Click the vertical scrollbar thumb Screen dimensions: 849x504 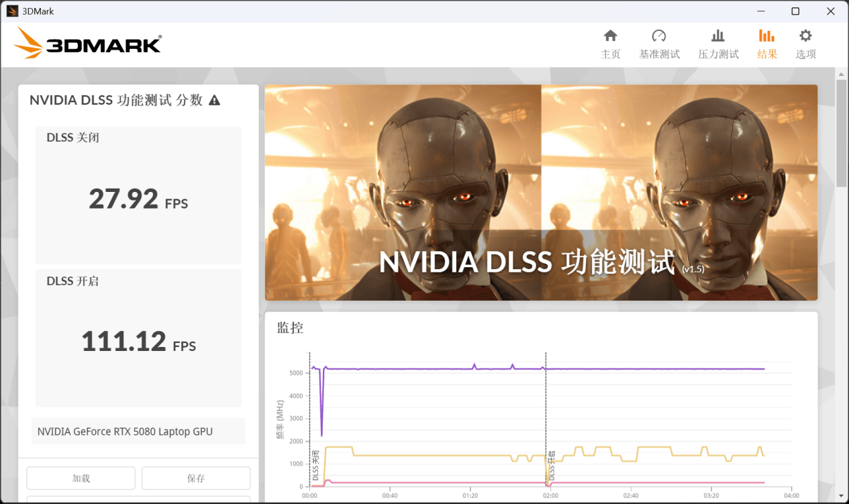point(842,133)
